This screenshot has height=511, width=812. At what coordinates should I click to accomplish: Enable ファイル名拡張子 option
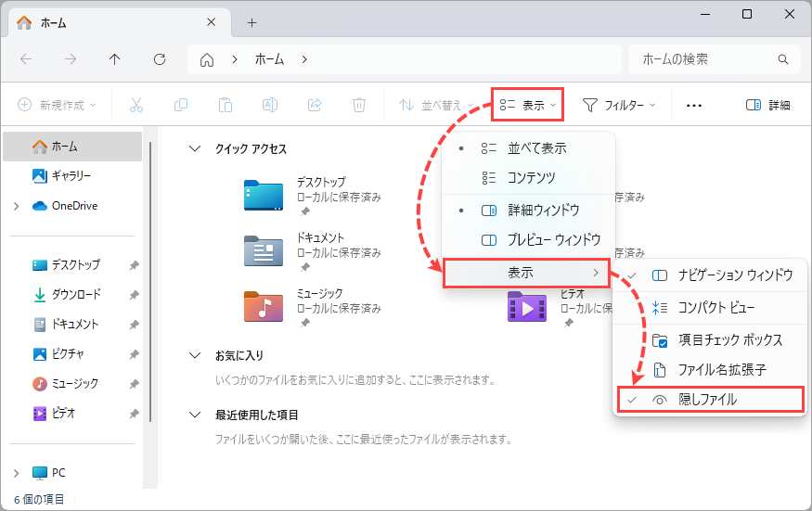tap(710, 370)
